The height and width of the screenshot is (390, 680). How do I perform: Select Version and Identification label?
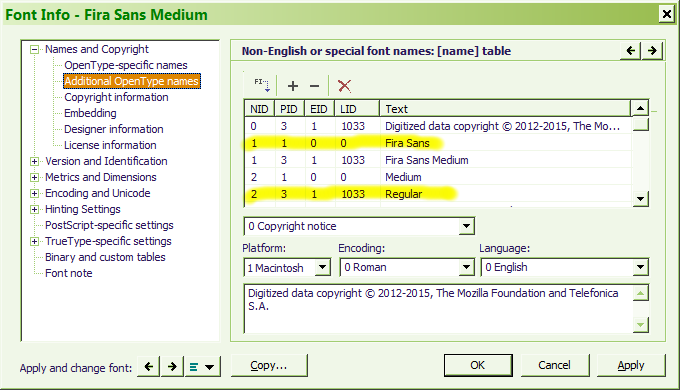point(106,161)
